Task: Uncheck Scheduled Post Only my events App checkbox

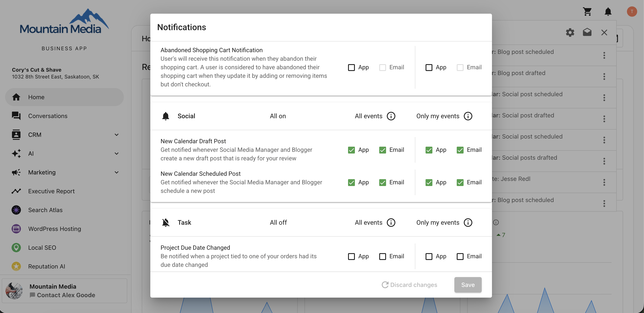Action: click(x=429, y=182)
